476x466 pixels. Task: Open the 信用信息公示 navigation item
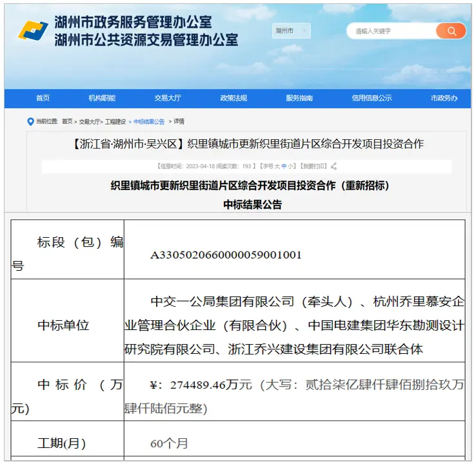[372, 98]
